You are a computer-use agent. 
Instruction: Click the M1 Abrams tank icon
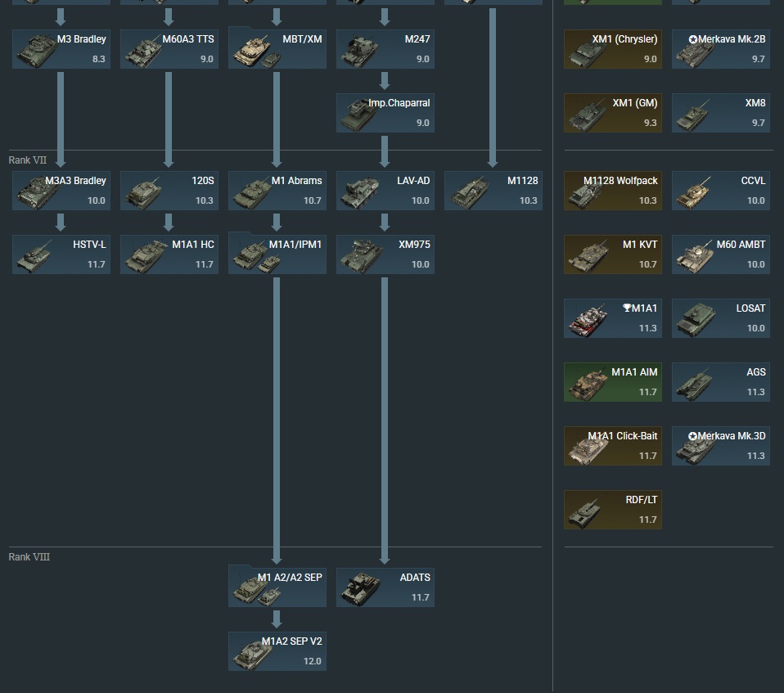(x=252, y=194)
